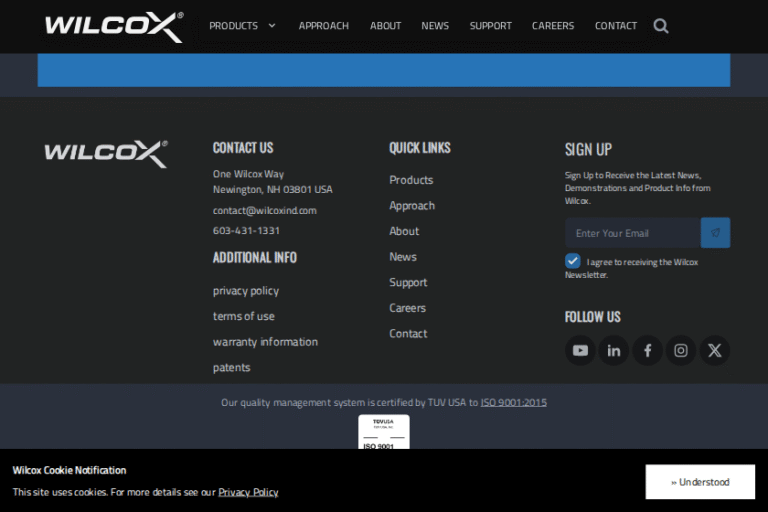Open Wilcox YouTube channel icon
Screen dimensions: 768x512
click(580, 350)
